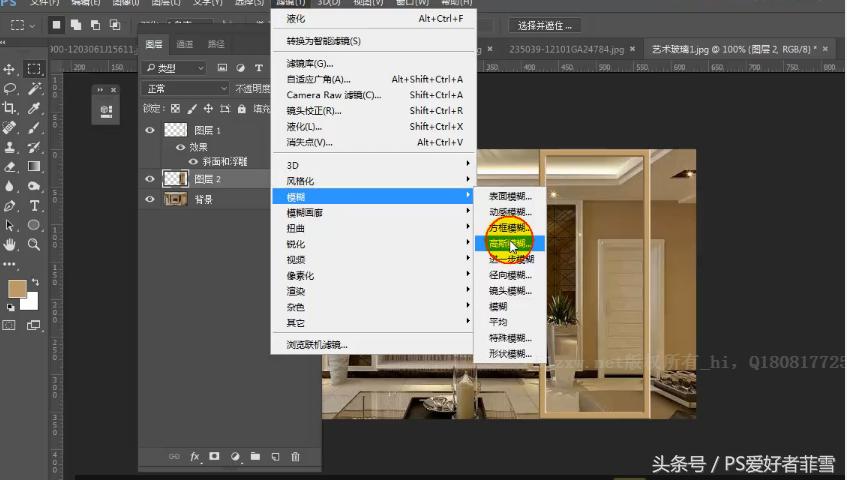Click the foreground tan color swatch

point(17,289)
